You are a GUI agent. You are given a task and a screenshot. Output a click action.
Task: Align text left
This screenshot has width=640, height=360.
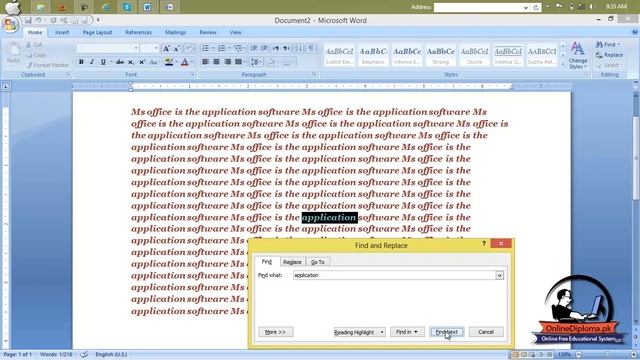(x=205, y=62)
